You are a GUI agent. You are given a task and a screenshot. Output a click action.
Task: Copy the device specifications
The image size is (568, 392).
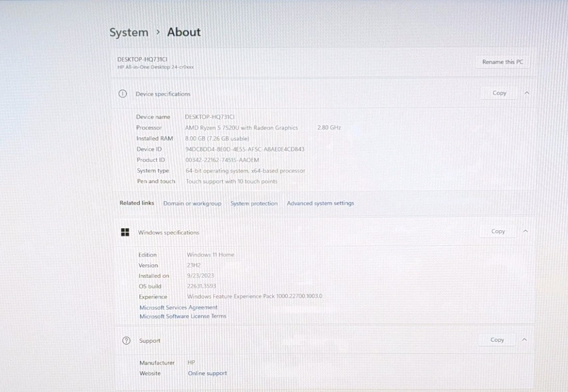click(x=499, y=93)
